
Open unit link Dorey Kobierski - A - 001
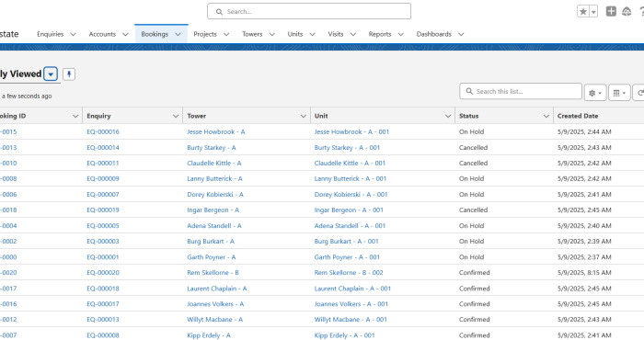coord(351,195)
